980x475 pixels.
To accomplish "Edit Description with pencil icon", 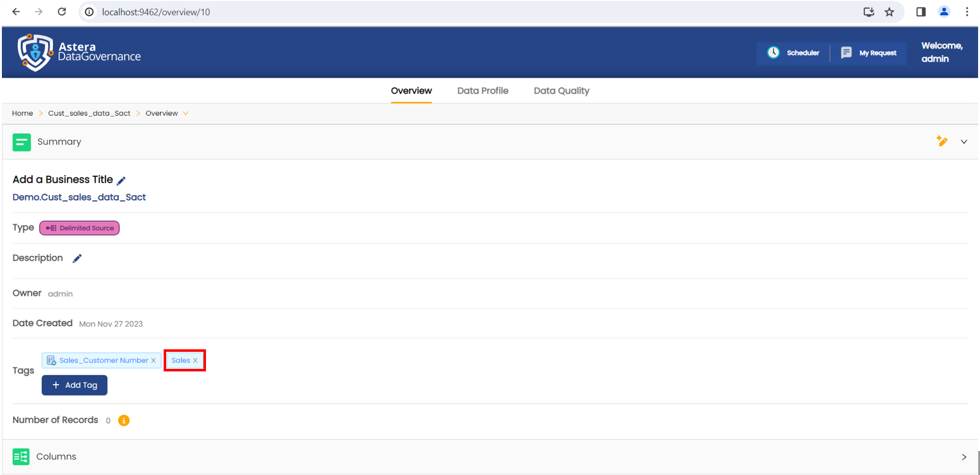I will point(77,258).
